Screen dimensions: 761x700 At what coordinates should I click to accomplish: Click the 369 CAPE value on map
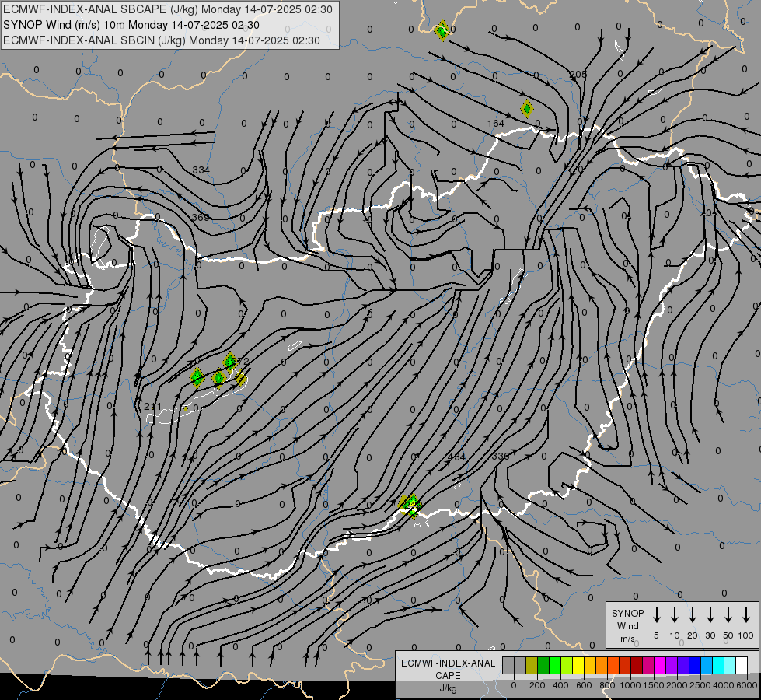point(201,217)
